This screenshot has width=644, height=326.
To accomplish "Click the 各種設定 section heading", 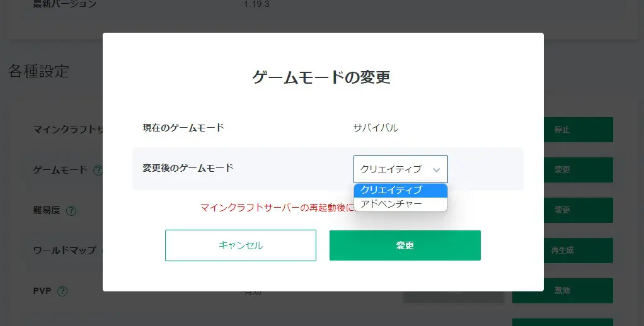I will point(38,71).
